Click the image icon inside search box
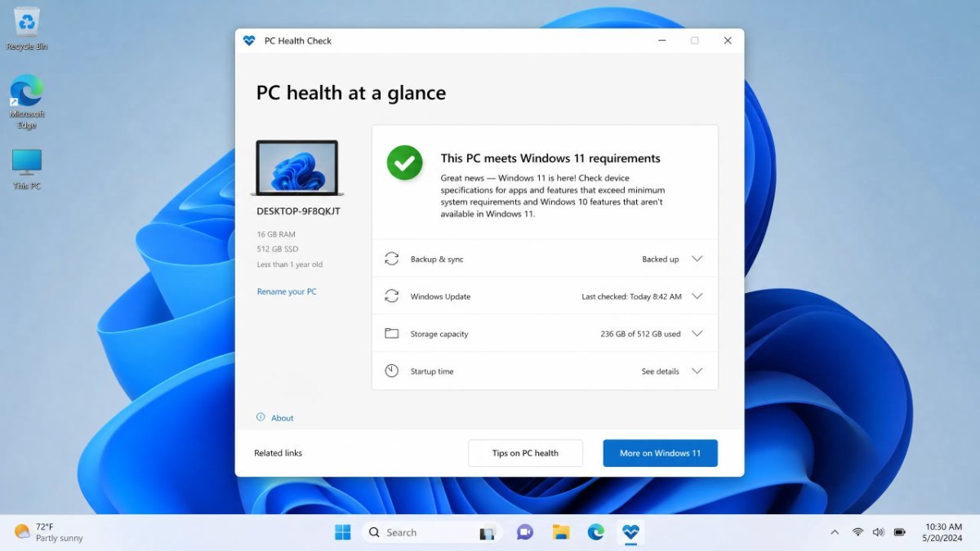 (x=487, y=533)
